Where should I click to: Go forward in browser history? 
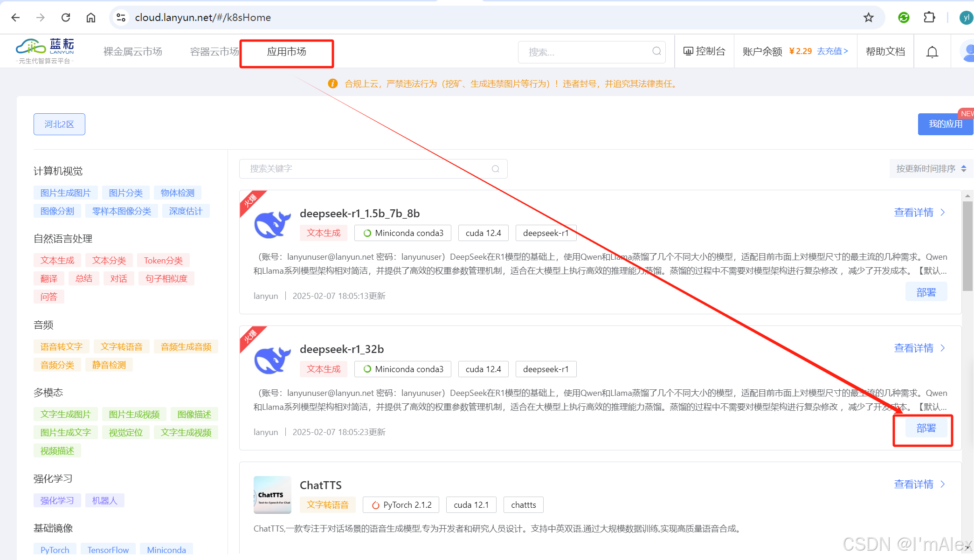pos(41,18)
